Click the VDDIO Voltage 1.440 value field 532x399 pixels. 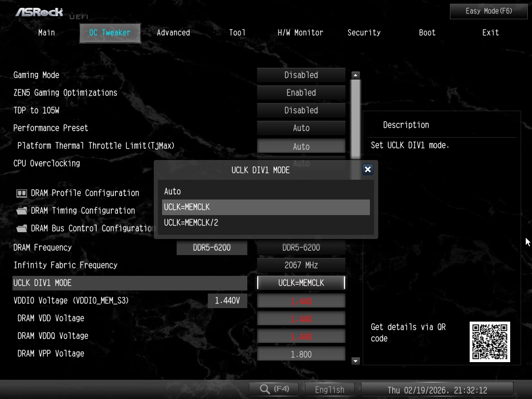tap(301, 301)
